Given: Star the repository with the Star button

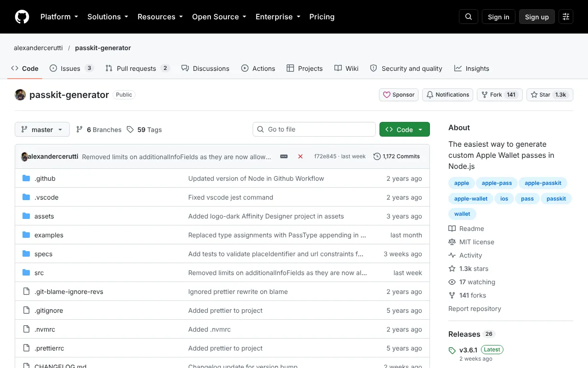Looking at the screenshot, I should [x=550, y=95].
